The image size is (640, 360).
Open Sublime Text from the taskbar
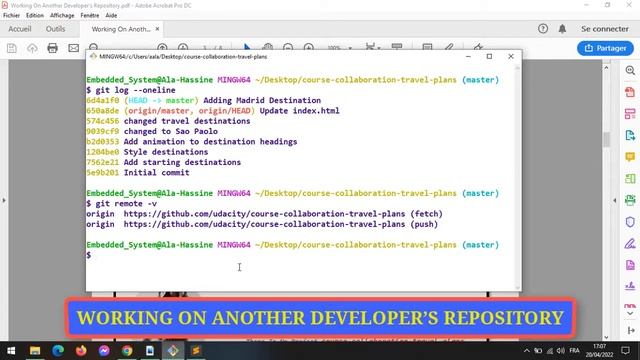tap(196, 351)
